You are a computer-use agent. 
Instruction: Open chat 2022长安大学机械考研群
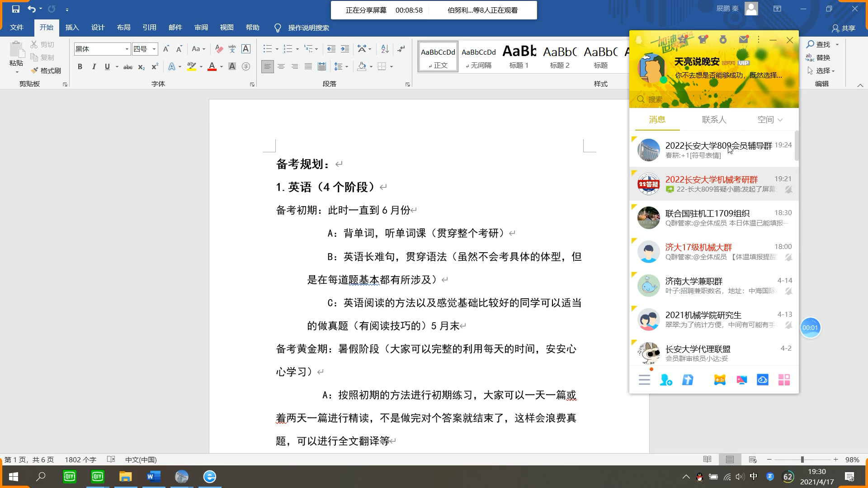pos(714,184)
